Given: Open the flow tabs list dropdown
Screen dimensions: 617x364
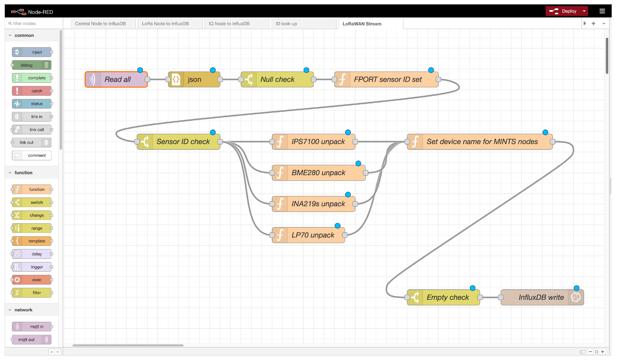Looking at the screenshot, I should click(603, 24).
